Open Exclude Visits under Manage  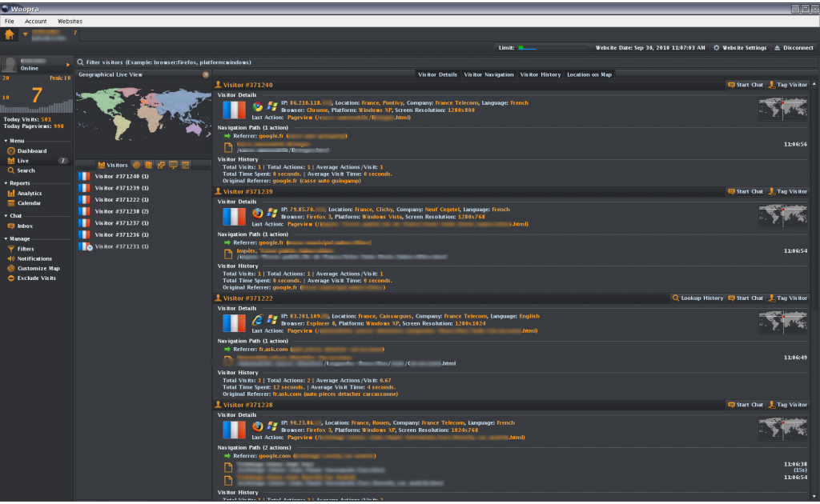pyautogui.click(x=36, y=278)
